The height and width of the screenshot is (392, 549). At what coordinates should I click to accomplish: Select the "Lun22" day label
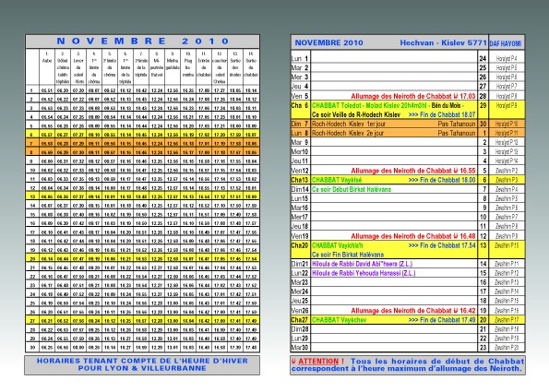pyautogui.click(x=300, y=273)
